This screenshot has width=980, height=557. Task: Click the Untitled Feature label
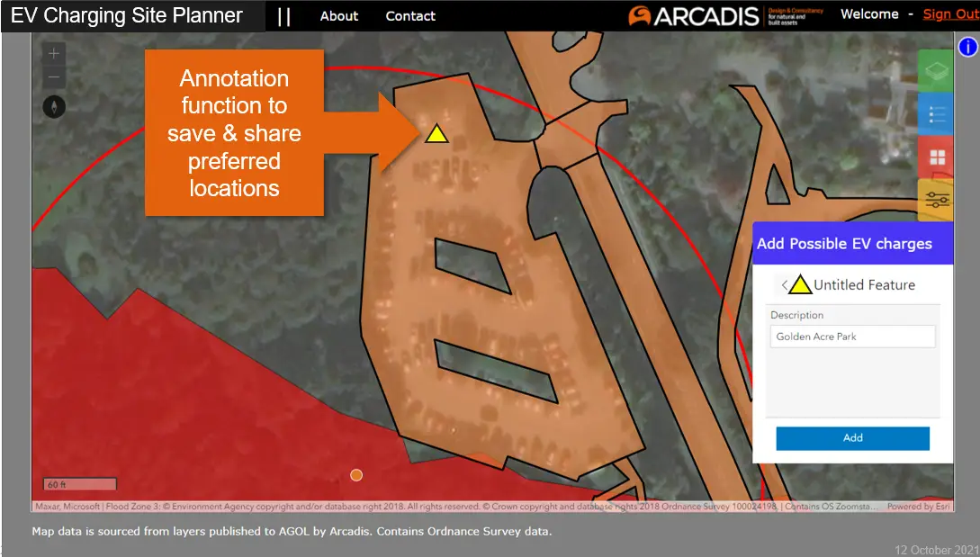click(865, 285)
